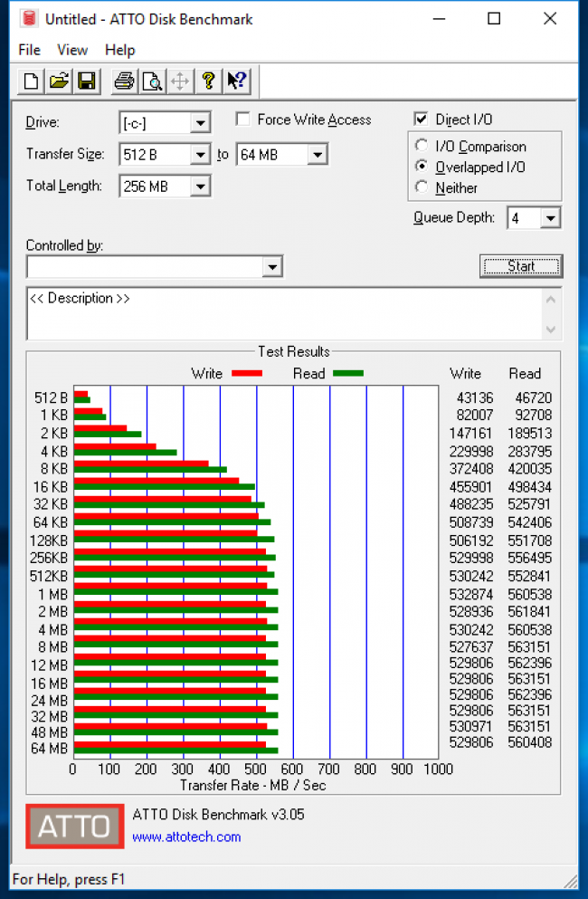The width and height of the screenshot is (588, 899).
Task: Click the Description scrollbar up arrow
Action: click(x=551, y=300)
